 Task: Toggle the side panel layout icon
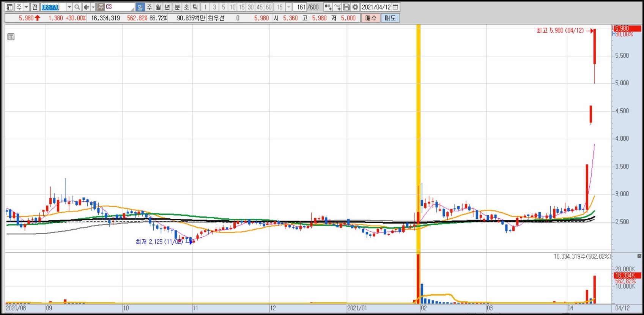10,7
